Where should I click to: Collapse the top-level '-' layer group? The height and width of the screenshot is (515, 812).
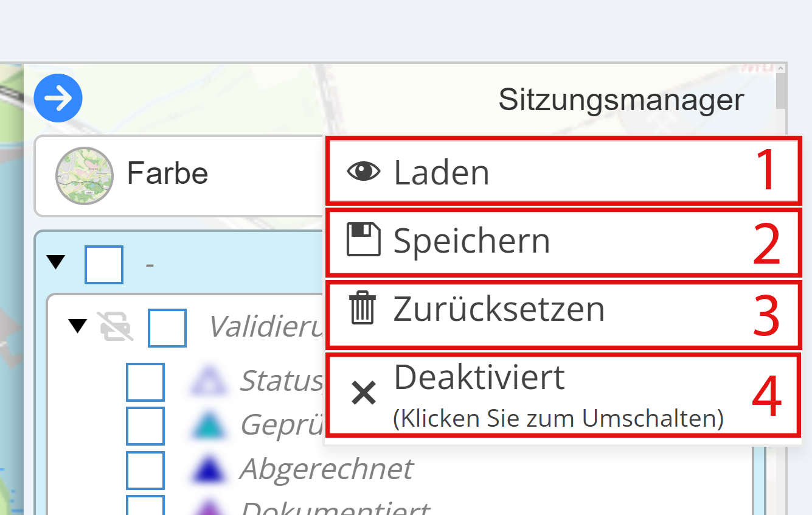[x=56, y=262]
